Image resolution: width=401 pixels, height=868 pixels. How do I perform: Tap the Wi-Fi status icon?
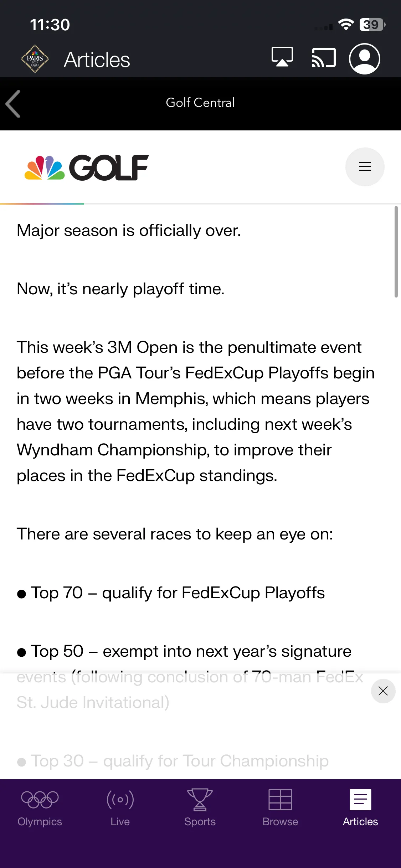[x=345, y=25]
